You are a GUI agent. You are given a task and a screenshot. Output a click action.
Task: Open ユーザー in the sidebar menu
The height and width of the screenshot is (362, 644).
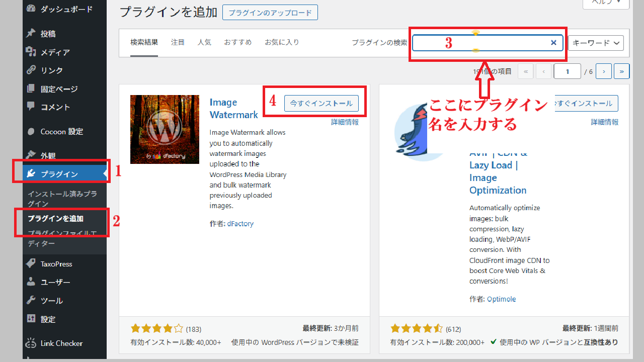55,283
